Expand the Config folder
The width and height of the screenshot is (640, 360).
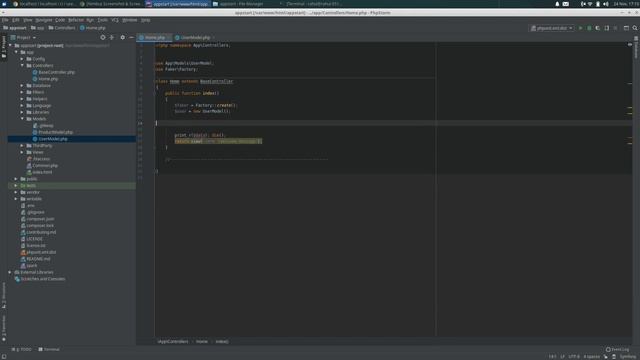[x=22, y=59]
